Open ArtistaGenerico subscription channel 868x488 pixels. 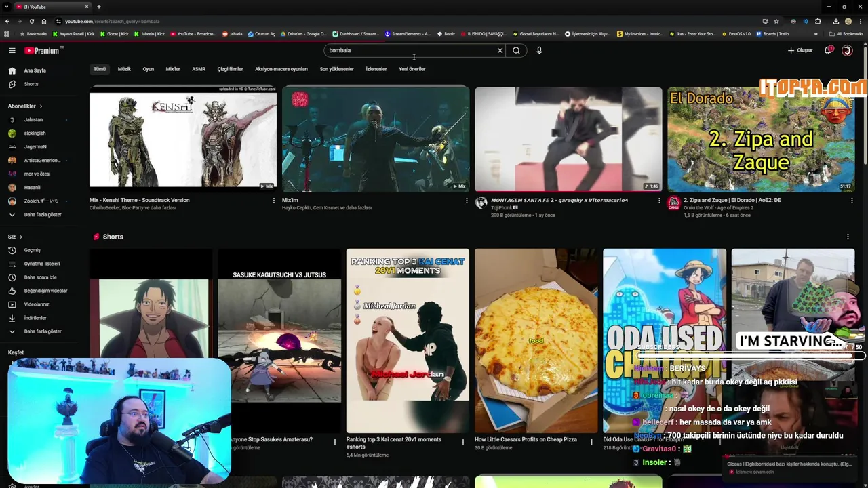[x=42, y=161]
